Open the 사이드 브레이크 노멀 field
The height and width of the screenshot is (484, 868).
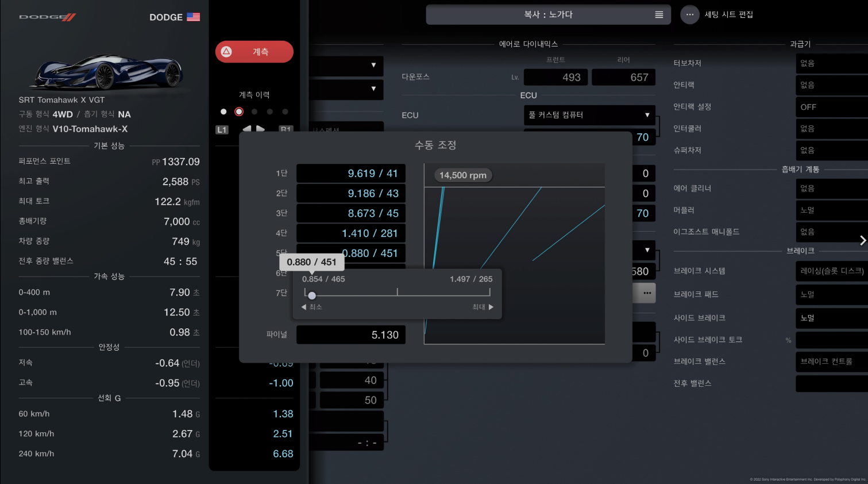click(x=832, y=318)
